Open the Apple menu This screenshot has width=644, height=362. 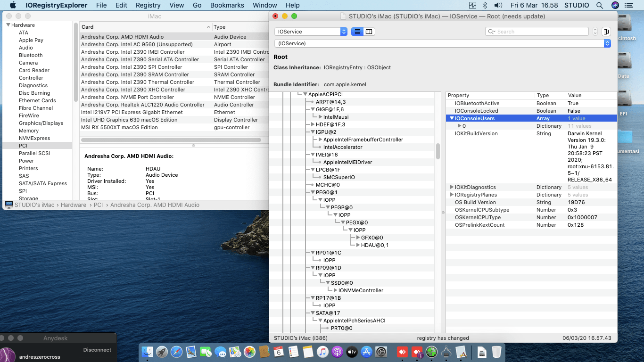13,5
